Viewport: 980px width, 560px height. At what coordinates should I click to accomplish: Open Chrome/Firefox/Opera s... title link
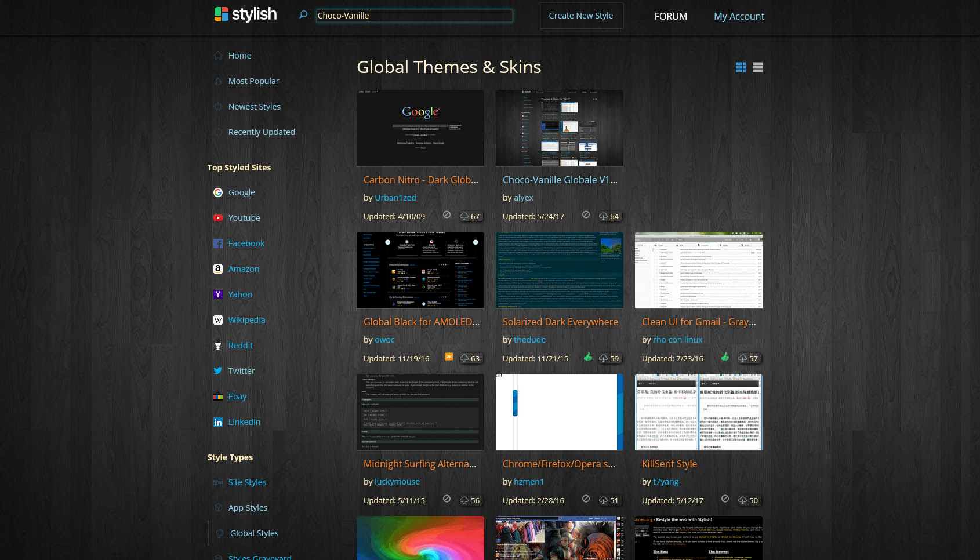tap(559, 464)
